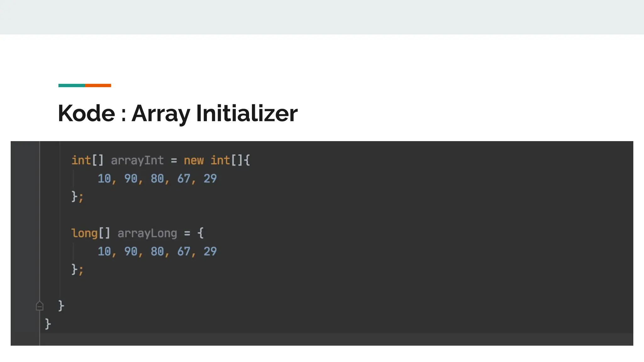Click the slide title 'Kode : Array Initializer'

[178, 113]
